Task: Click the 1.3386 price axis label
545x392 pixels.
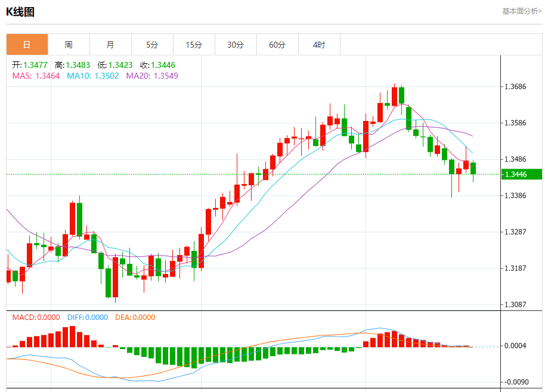Action: [515, 195]
